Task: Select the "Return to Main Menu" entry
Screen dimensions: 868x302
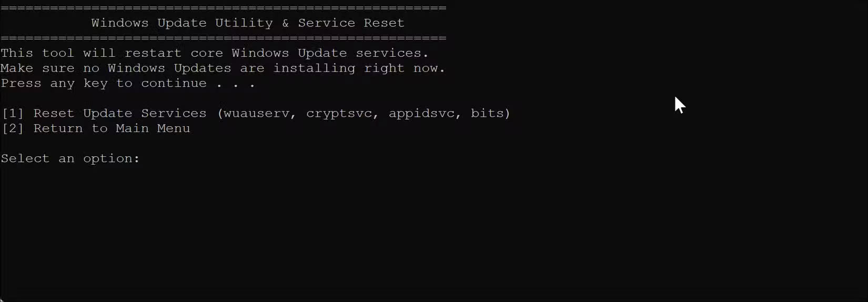Action: pos(112,129)
